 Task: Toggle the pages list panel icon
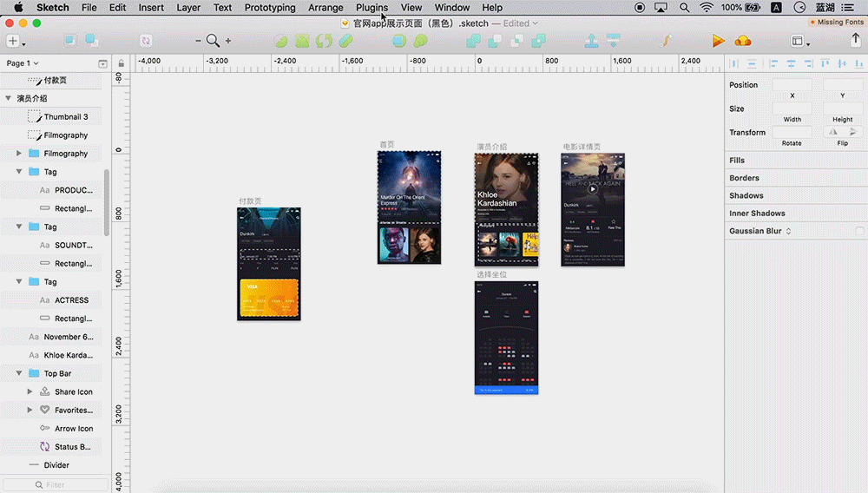(x=102, y=63)
